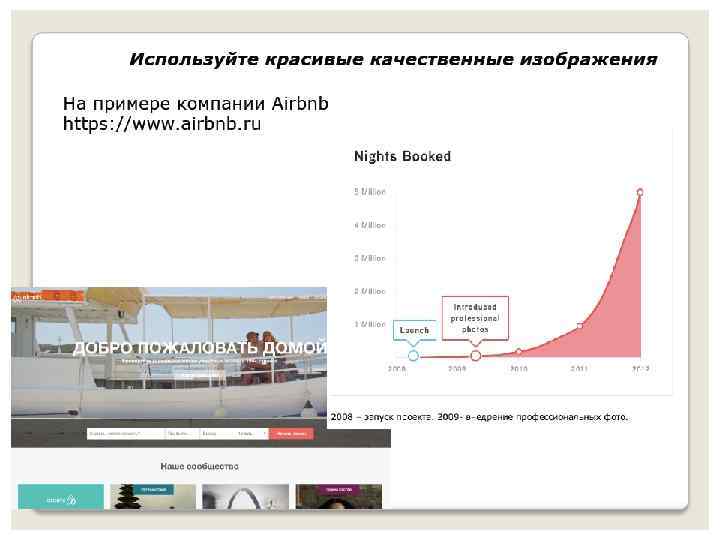Open the guests dropdown in search bar
Screen dimensions: 720x540
pyautogui.click(x=252, y=433)
